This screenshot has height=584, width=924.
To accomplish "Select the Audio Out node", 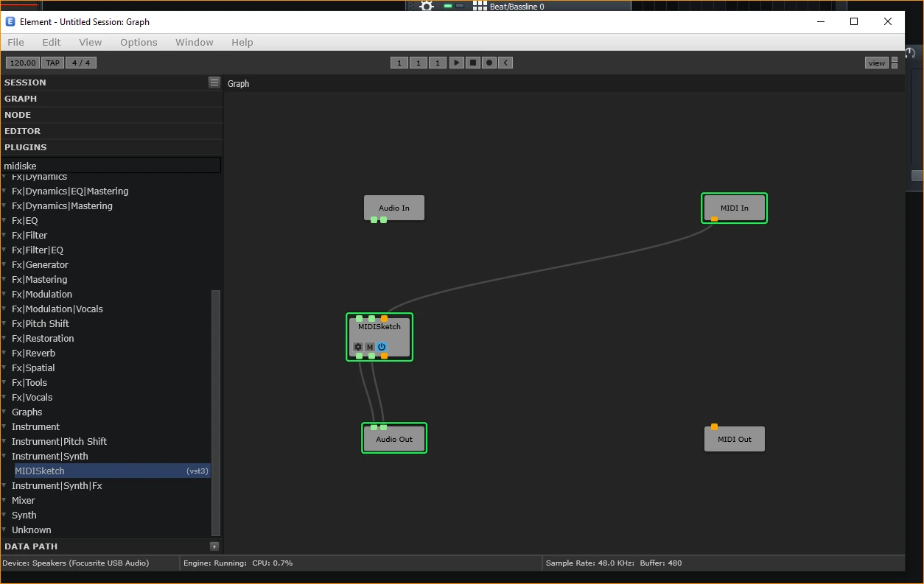I will [394, 439].
